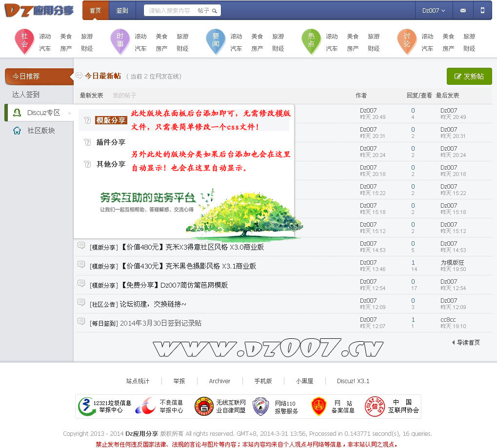Click the blue 要闻 pin icon
This screenshot has height=448, width=497.
pyautogui.click(x=216, y=41)
